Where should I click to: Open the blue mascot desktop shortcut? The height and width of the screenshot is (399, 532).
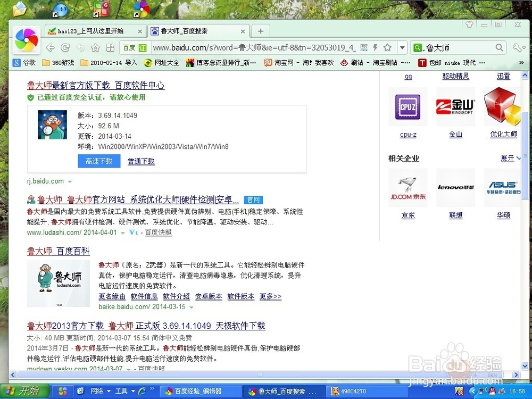[60, 9]
